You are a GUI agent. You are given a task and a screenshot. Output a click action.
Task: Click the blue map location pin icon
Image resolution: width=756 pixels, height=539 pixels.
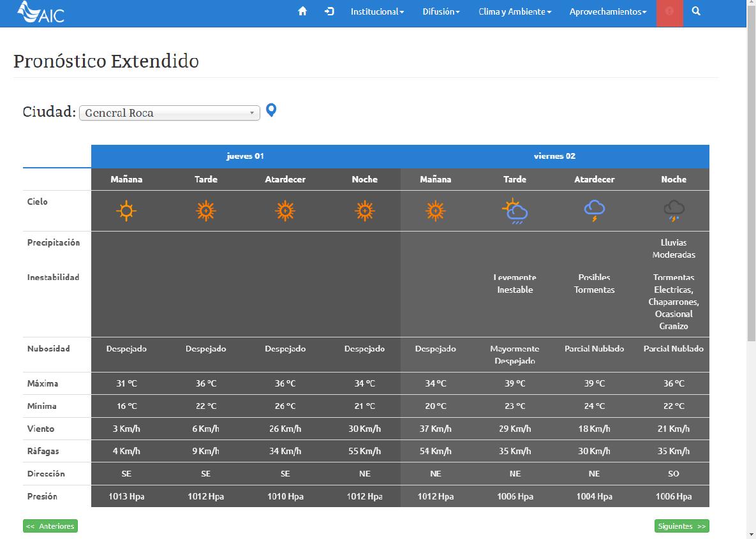pos(271,111)
